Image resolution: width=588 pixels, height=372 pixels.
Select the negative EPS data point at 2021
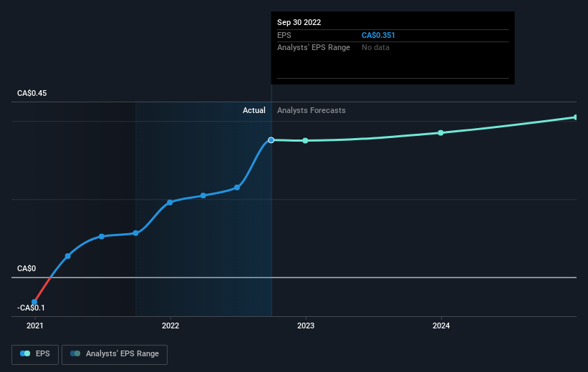pos(34,302)
